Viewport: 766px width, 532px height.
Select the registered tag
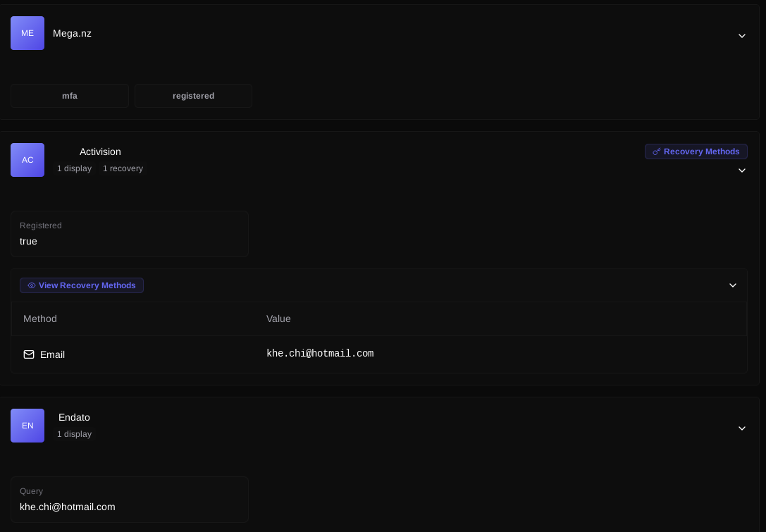(194, 96)
